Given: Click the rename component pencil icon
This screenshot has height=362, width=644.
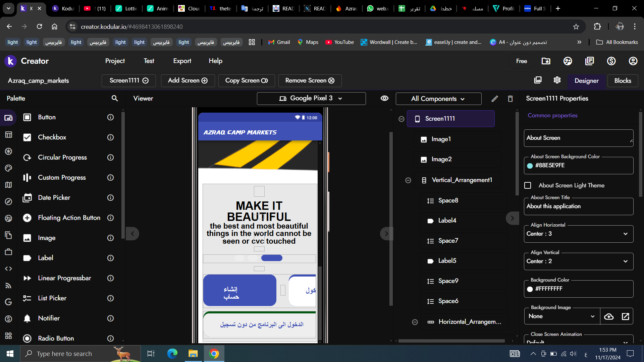Looking at the screenshot, I should point(495,99).
